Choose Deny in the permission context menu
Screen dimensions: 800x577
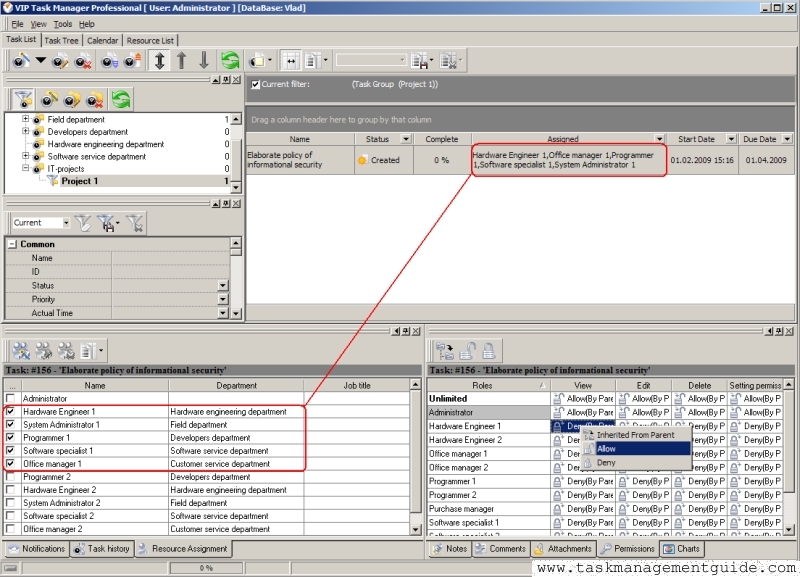pyautogui.click(x=636, y=462)
